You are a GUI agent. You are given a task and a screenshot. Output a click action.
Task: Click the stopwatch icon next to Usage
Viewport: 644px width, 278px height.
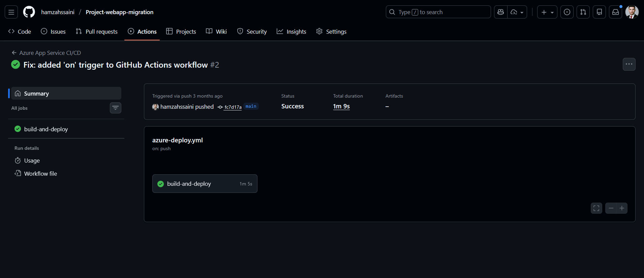[x=18, y=161]
